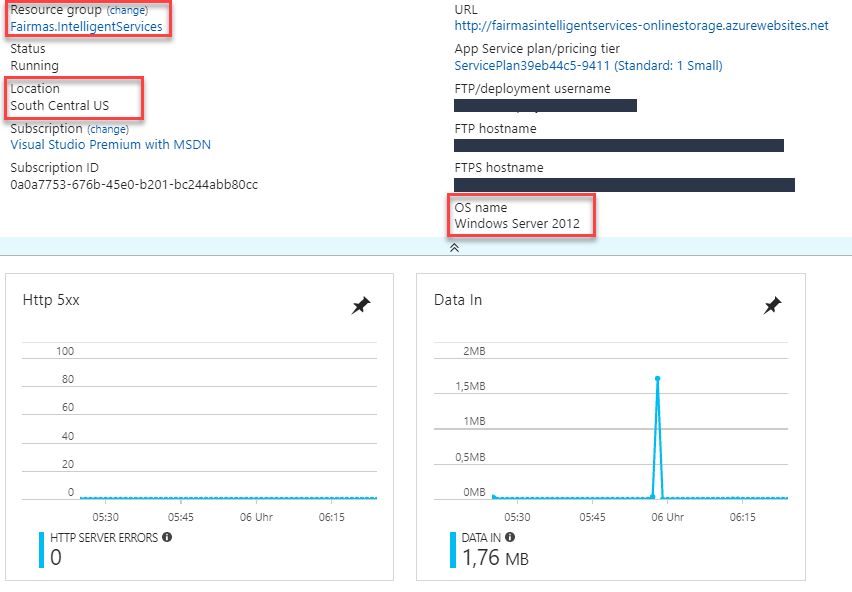Collapse the essentials panel with double chevron
The height and width of the screenshot is (592, 852).
[x=454, y=248]
